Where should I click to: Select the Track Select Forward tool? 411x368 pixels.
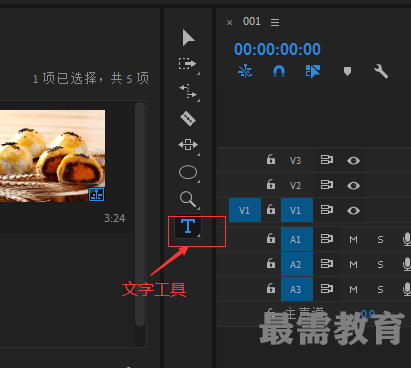tap(187, 64)
